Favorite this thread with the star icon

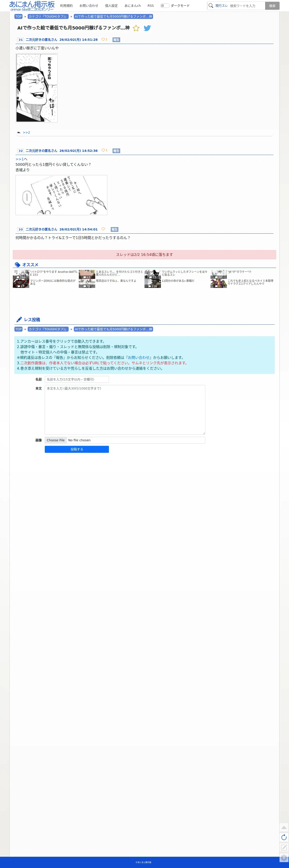(136, 28)
